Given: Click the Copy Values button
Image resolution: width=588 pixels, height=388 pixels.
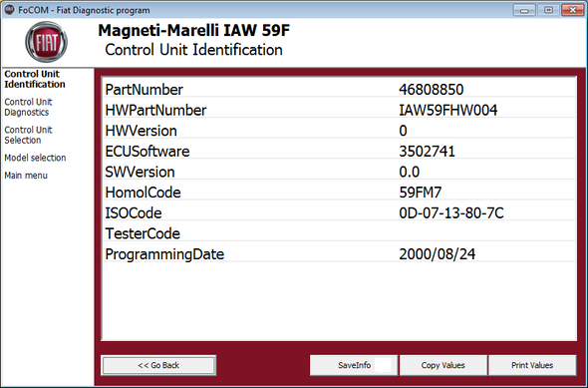Looking at the screenshot, I should 442,365.
